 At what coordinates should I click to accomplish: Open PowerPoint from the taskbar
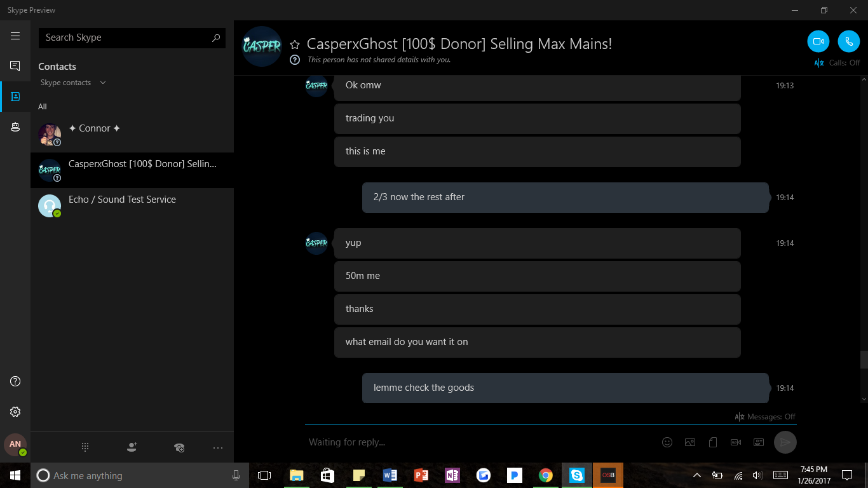coord(421,475)
